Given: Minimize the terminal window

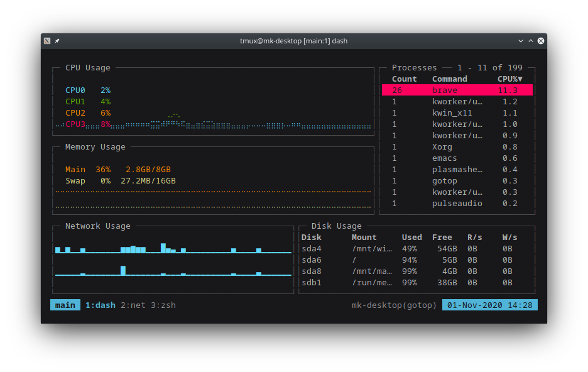Looking at the screenshot, I should (x=520, y=41).
